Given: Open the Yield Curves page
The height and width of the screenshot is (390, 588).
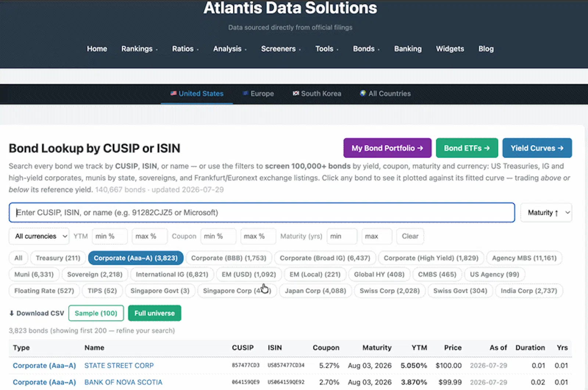Looking at the screenshot, I should pos(537,148).
